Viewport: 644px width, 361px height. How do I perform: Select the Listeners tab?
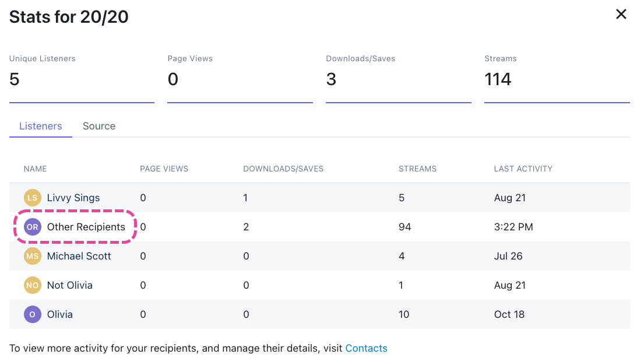coord(41,126)
